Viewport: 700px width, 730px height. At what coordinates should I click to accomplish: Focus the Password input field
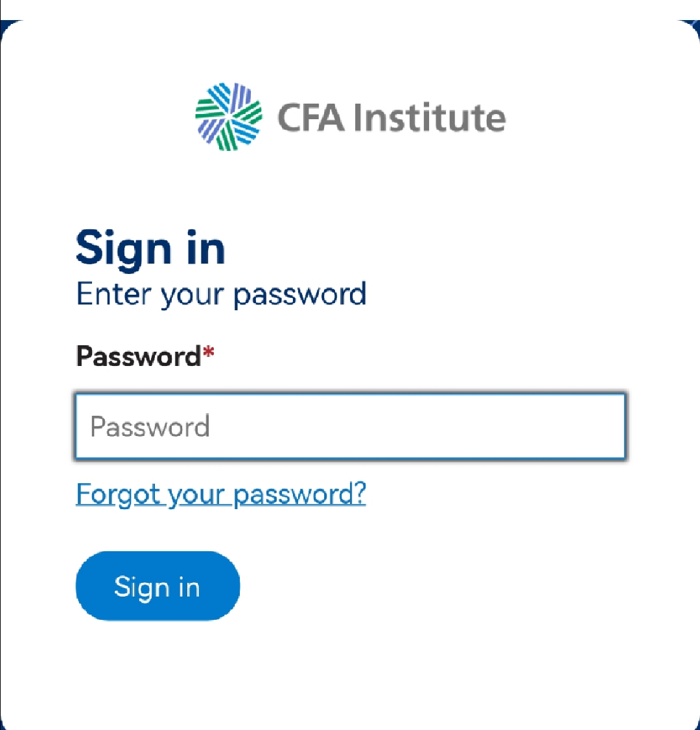pos(350,427)
